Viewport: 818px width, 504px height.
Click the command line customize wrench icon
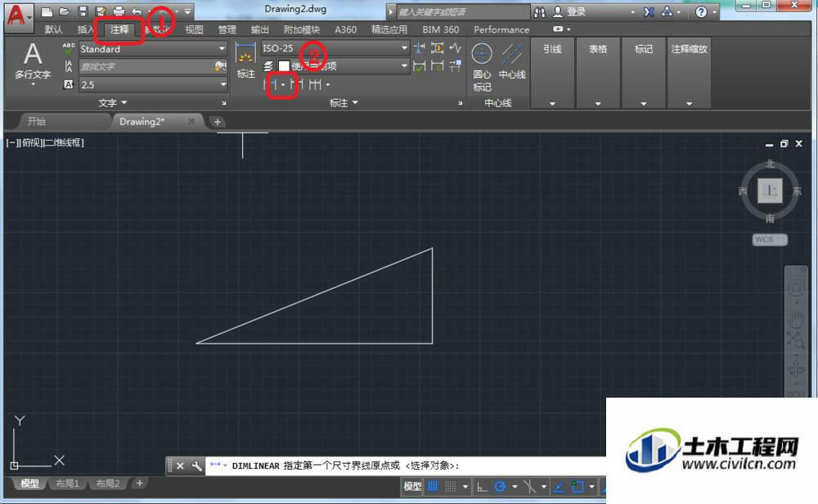click(x=196, y=466)
